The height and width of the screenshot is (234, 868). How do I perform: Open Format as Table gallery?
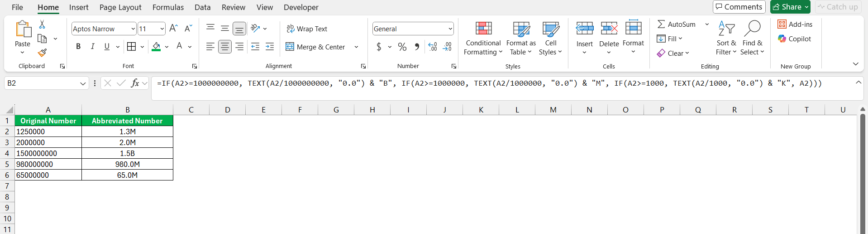point(521,38)
